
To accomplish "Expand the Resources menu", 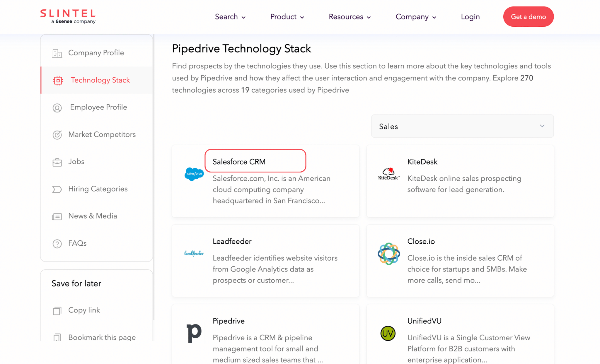I will pyautogui.click(x=350, y=17).
